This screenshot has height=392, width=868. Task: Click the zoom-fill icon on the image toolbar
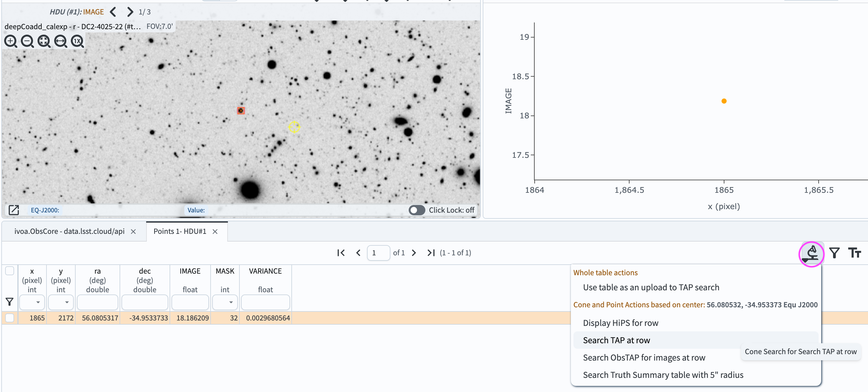tap(61, 41)
